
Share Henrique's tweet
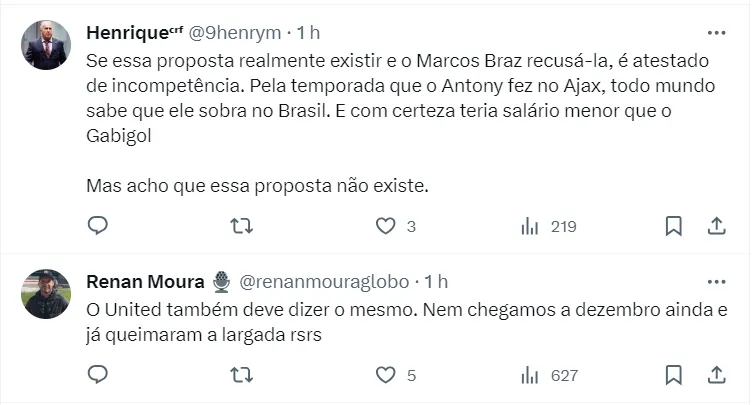point(716,226)
